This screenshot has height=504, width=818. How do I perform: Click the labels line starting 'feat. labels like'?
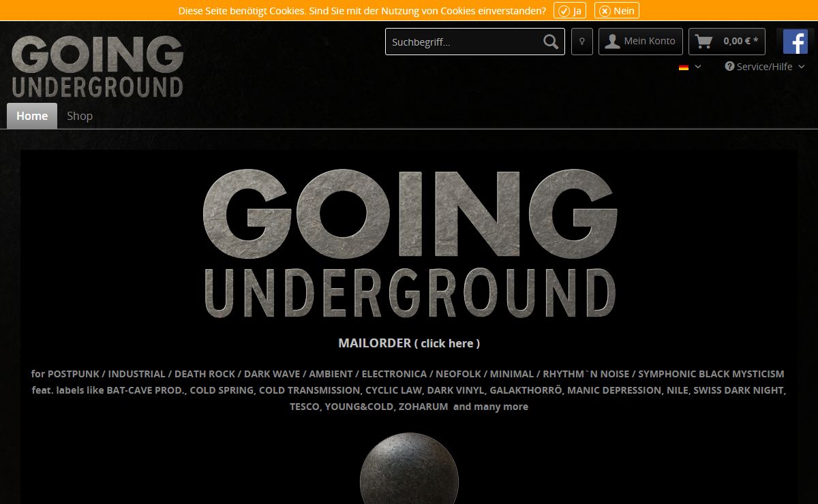pos(409,390)
